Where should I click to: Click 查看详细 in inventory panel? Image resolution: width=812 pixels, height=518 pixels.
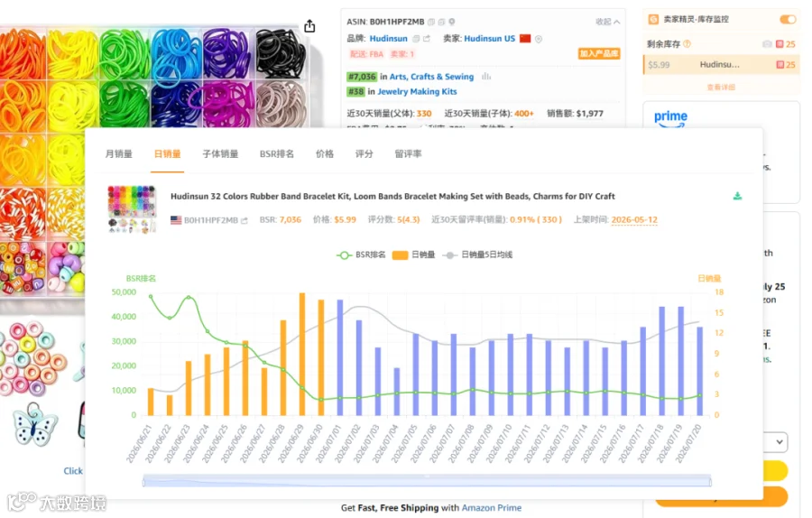point(721,87)
